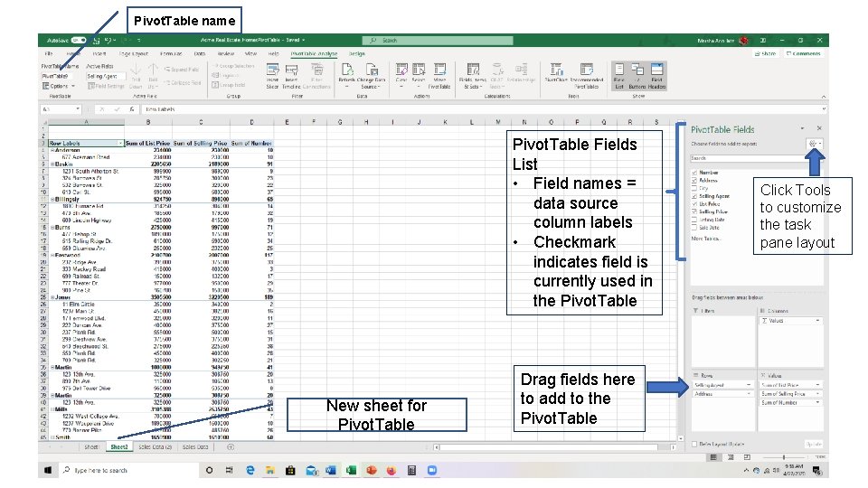The height and width of the screenshot is (488, 868).
Task: Adjust the zoom slider in status bar
Action: [784, 457]
